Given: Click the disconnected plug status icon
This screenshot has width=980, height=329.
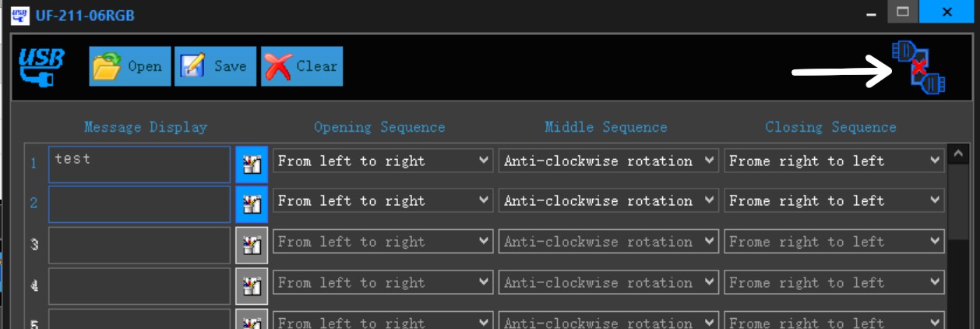Looking at the screenshot, I should (x=918, y=68).
